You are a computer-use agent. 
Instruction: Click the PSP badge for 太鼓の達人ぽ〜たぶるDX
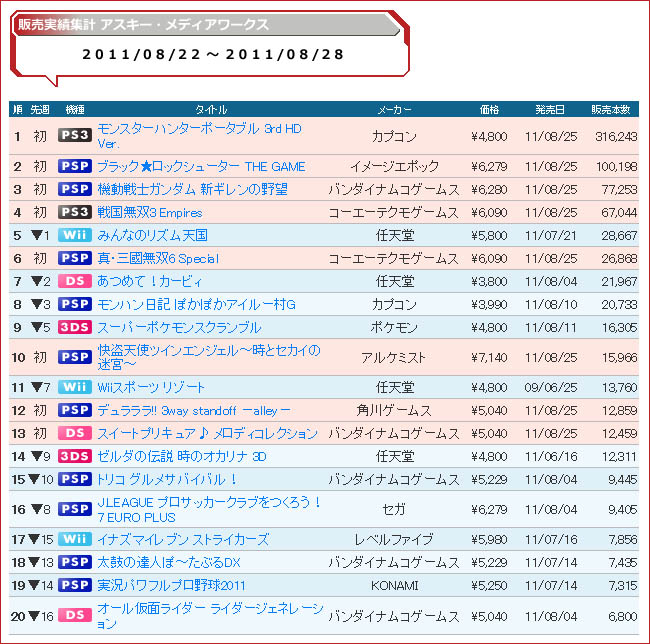(75, 562)
